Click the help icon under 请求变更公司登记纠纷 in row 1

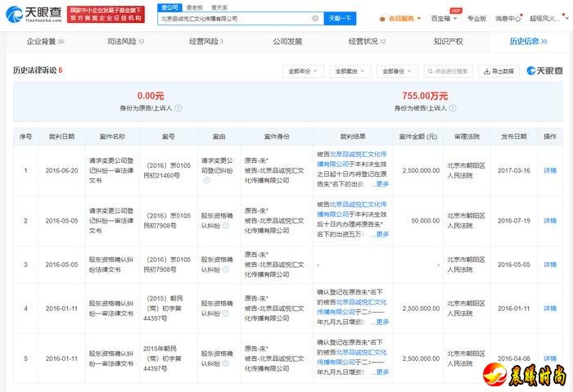(206, 181)
